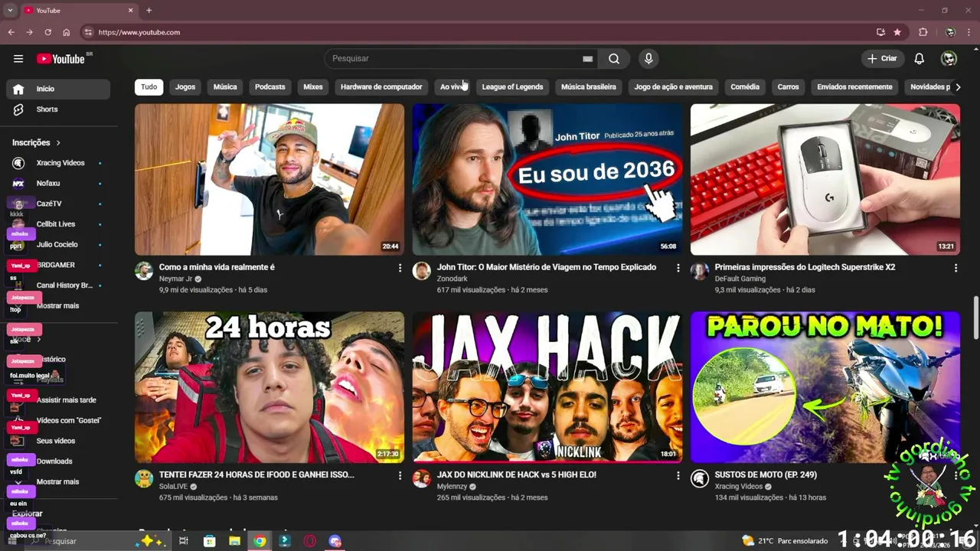Select the Comédia chip
Image resolution: width=980 pixels, height=551 pixels.
point(745,87)
